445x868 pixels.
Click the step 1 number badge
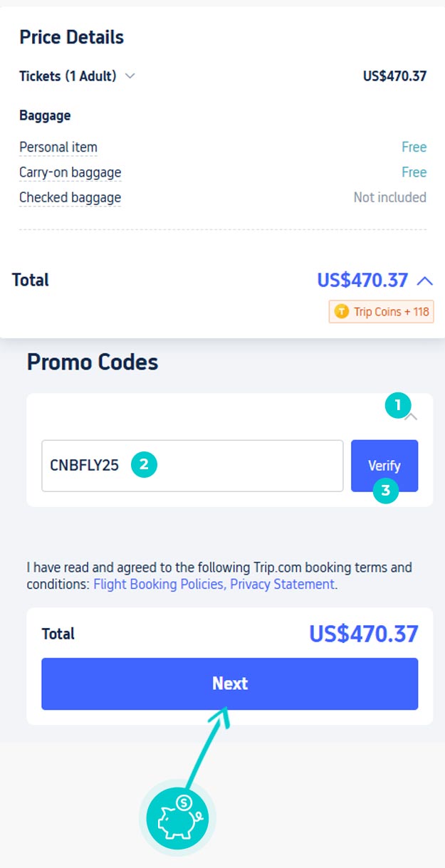click(x=398, y=406)
